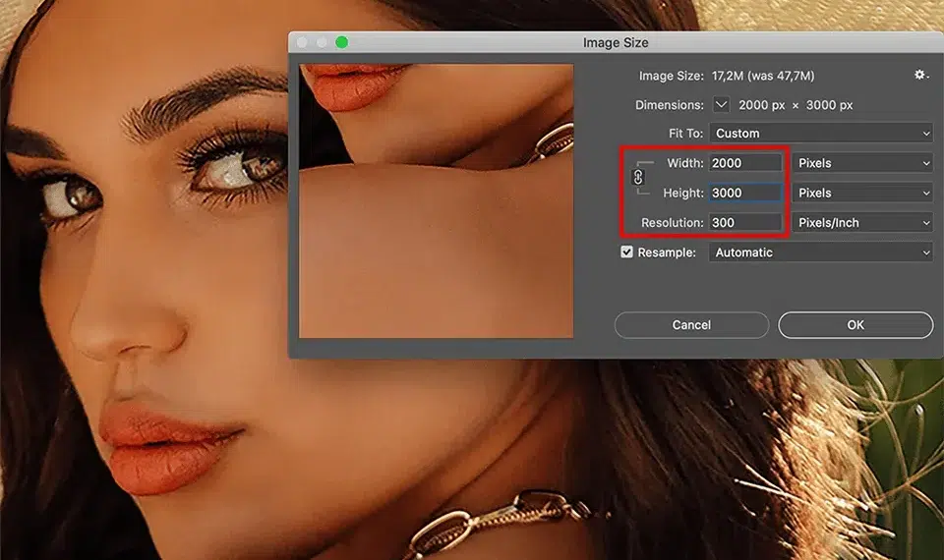Confirm resize with the OK button

855,325
